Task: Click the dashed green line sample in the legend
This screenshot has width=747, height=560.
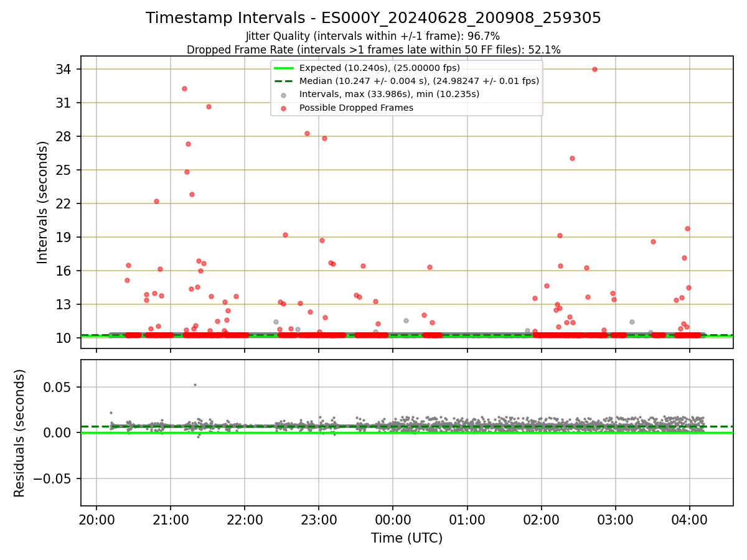Action: [284, 82]
